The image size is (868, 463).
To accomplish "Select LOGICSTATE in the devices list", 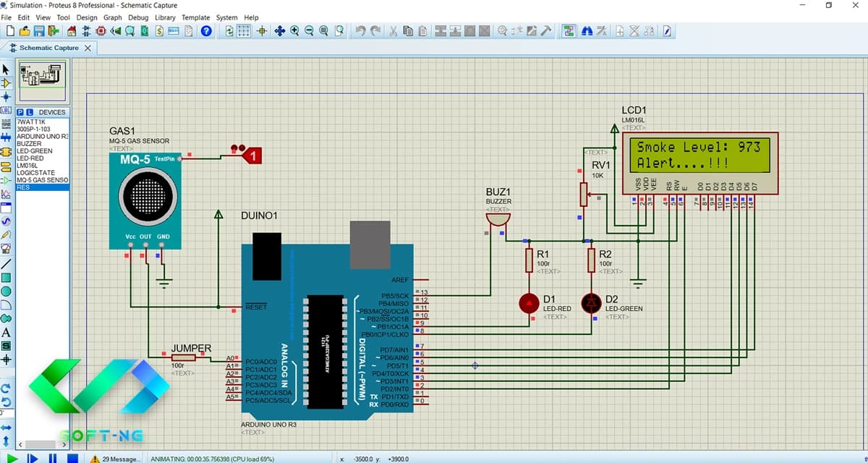I will pos(42,172).
